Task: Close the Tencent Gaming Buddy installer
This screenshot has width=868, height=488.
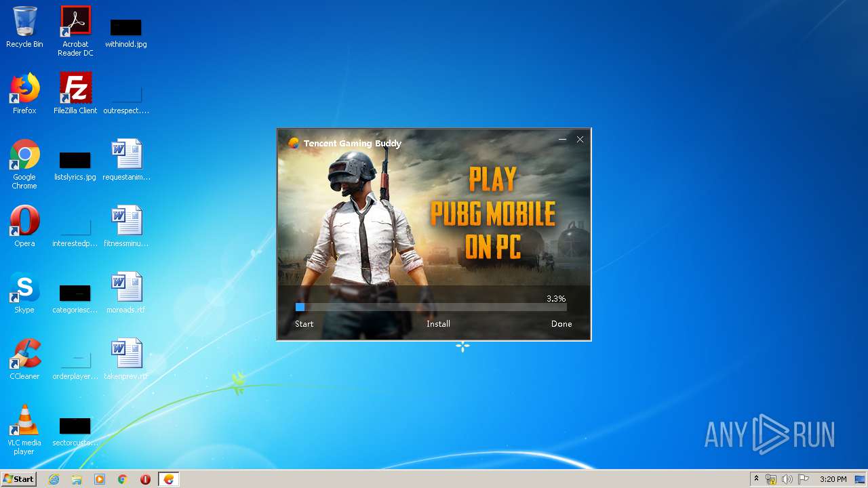Action: pos(580,139)
